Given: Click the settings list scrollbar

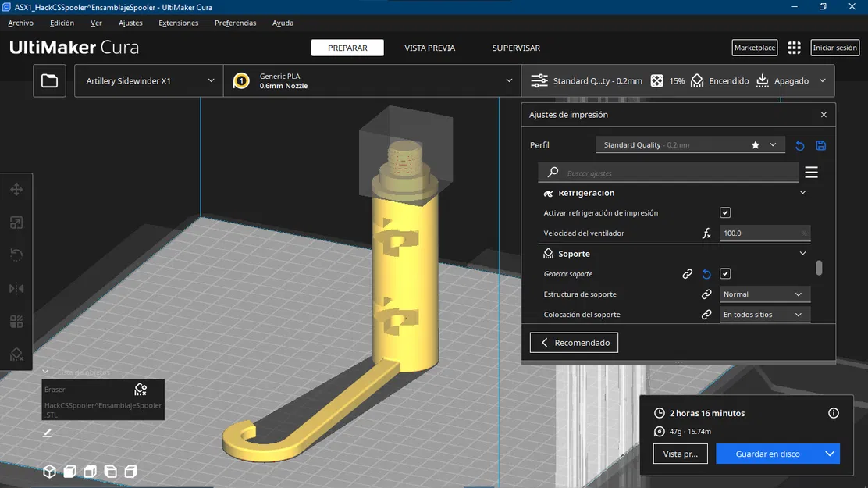Looking at the screenshot, I should point(819,268).
